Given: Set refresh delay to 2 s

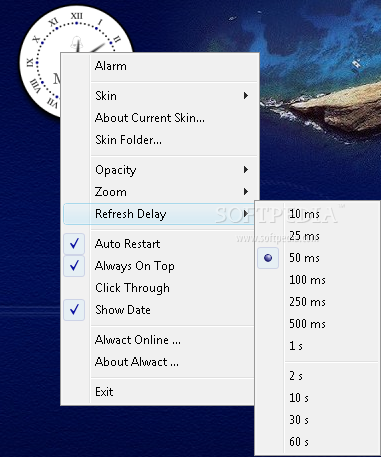Looking at the screenshot, I should click(x=318, y=376).
